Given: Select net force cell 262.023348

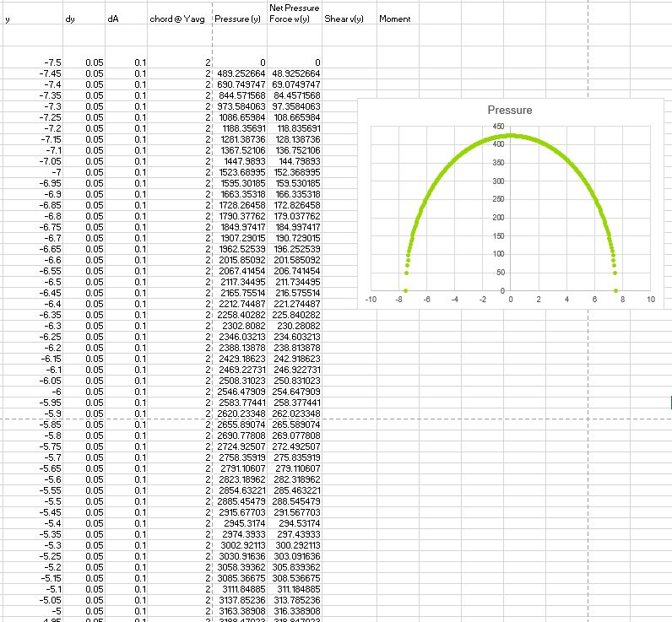Looking at the screenshot, I should coord(295,414).
